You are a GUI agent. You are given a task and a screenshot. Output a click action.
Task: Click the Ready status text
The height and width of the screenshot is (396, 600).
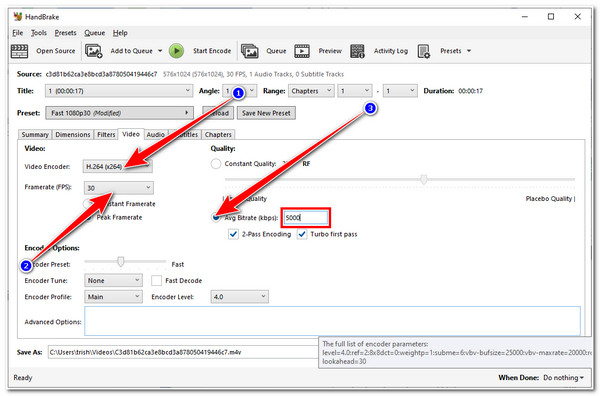(x=23, y=378)
